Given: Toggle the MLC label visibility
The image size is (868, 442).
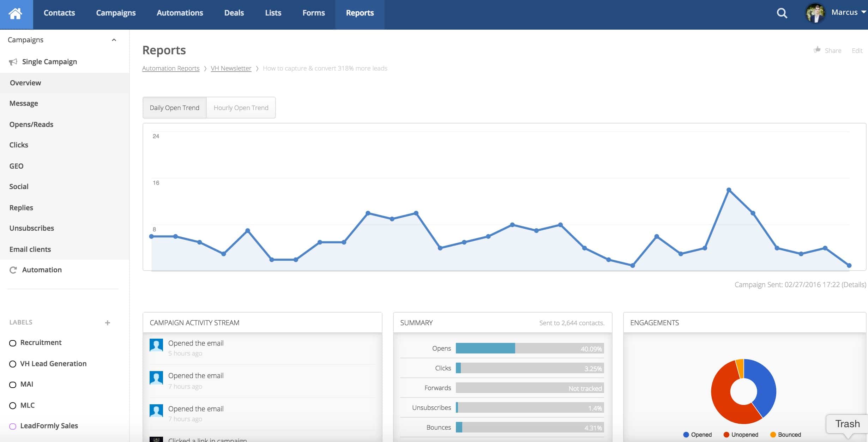Looking at the screenshot, I should [12, 405].
